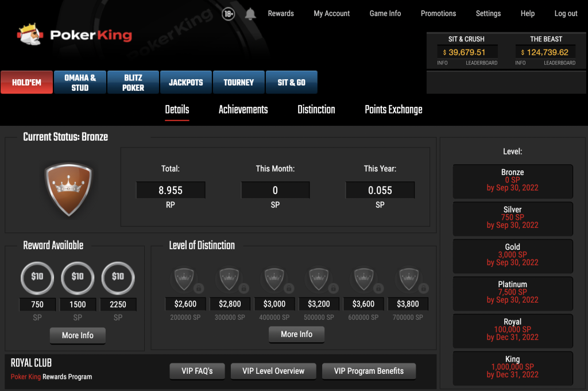Click the Poker King Rewards Program text
This screenshot has height=391, width=588.
(51, 377)
